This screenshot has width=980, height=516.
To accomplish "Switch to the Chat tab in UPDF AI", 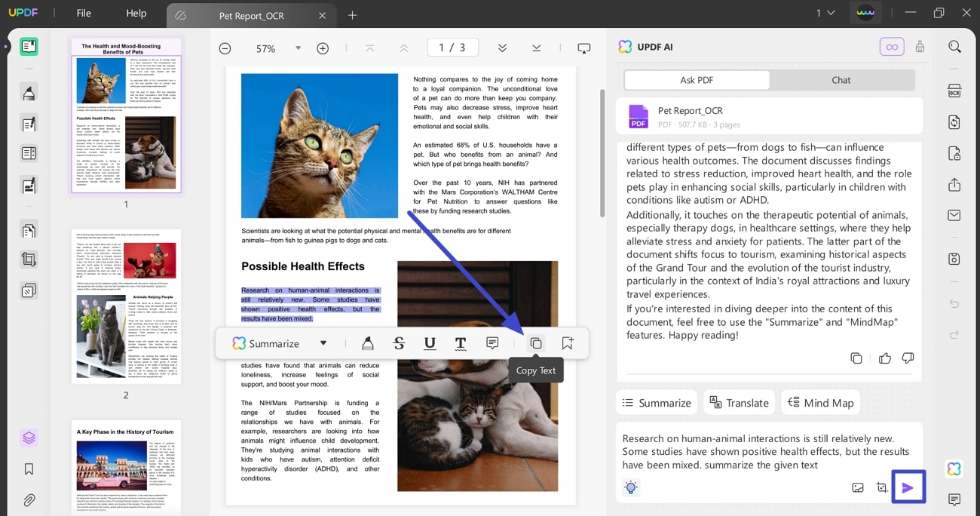I will coord(841,80).
